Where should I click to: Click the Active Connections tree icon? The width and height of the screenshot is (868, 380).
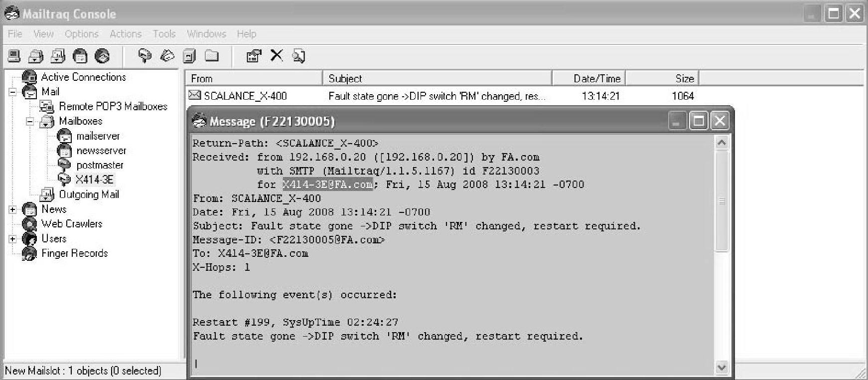tap(29, 77)
